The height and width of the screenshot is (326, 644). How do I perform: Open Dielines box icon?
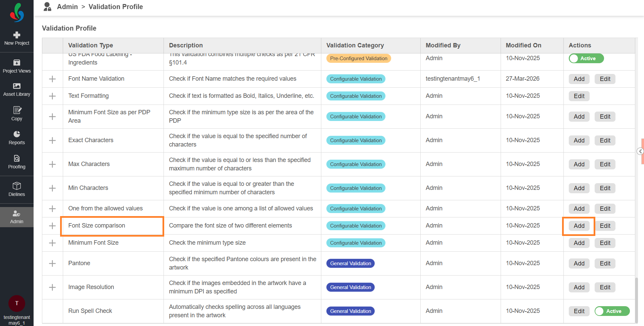click(17, 186)
